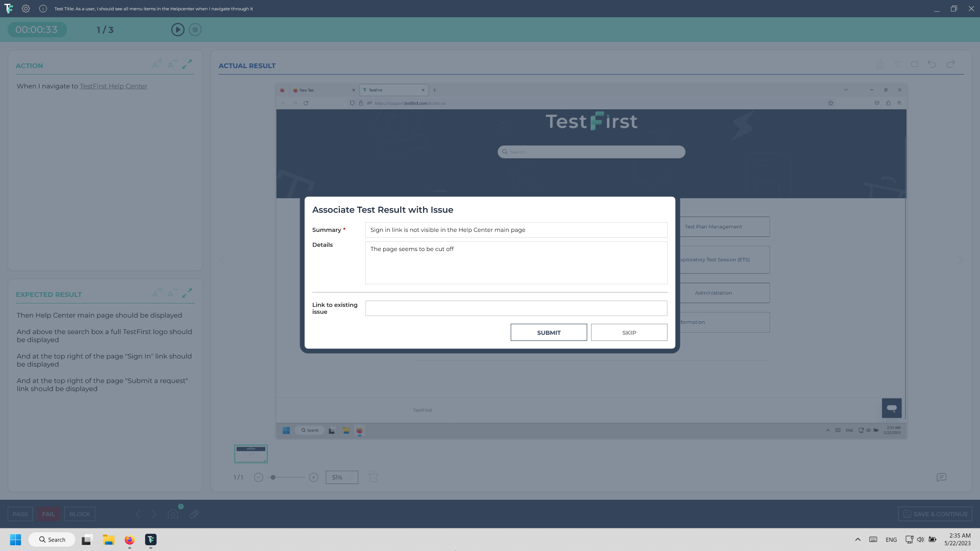Toggle FAIL status for the step

click(48, 514)
